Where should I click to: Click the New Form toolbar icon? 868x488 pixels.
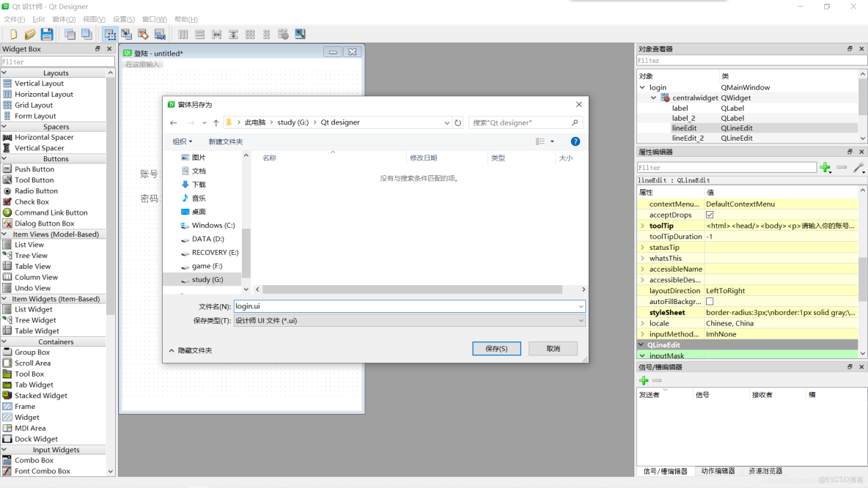coord(13,34)
